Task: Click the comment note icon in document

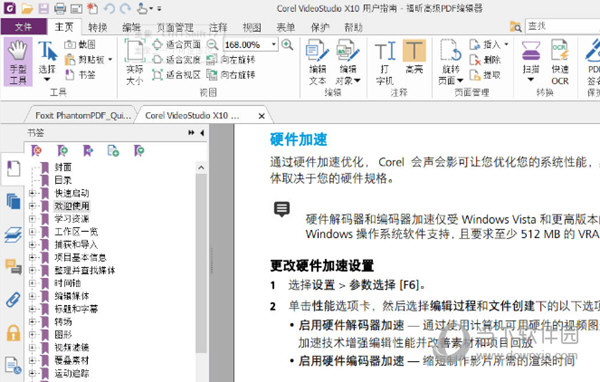Action: (282, 209)
